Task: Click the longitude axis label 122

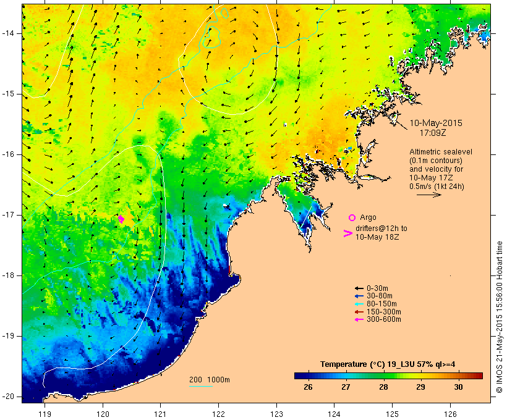Action: coord(219,414)
